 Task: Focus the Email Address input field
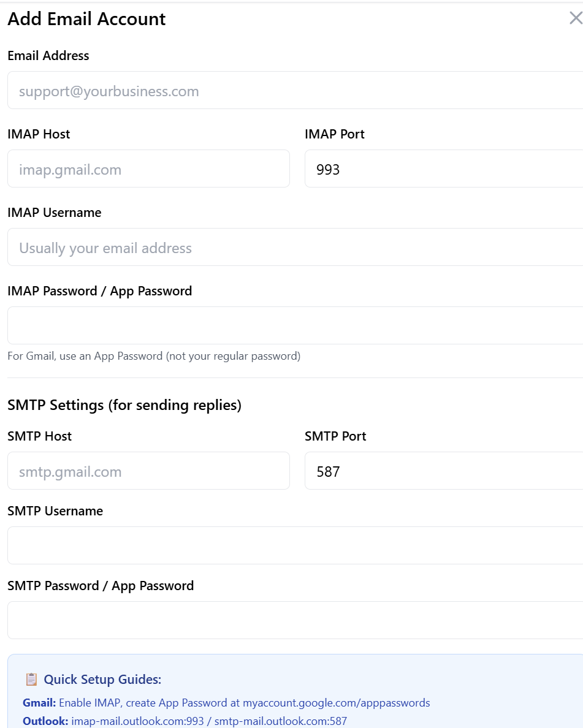294,91
